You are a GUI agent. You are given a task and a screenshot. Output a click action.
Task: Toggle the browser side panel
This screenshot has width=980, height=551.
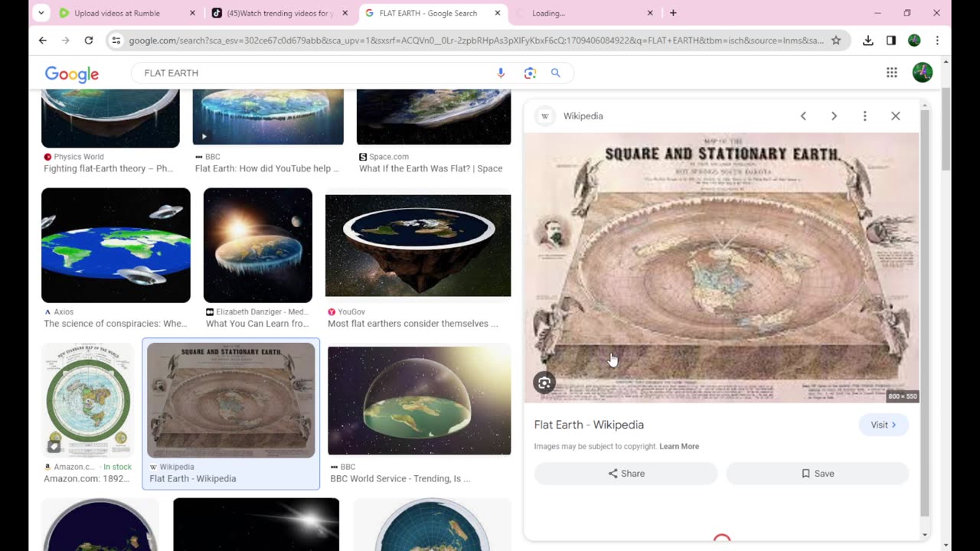(x=891, y=41)
